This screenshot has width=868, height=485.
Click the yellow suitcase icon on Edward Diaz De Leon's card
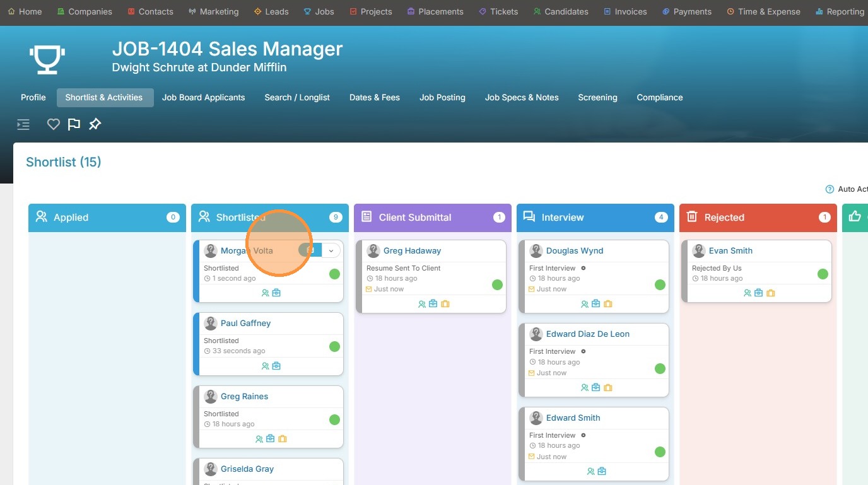tap(608, 388)
